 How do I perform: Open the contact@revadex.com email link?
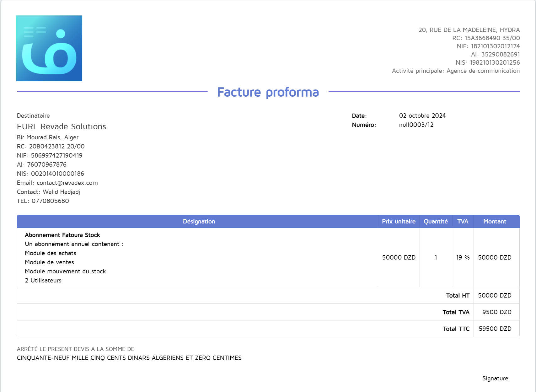click(x=67, y=183)
